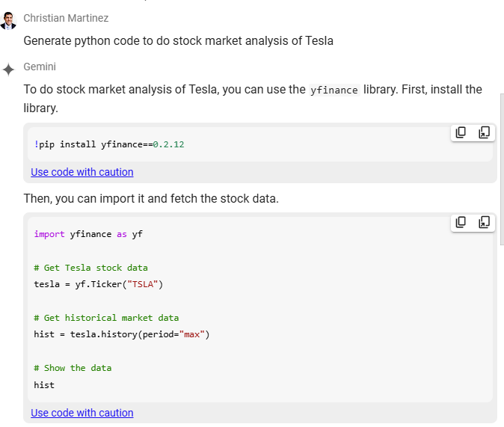Open caution link under Tesla code block
Viewport: 504px width, 427px height.
[x=82, y=413]
